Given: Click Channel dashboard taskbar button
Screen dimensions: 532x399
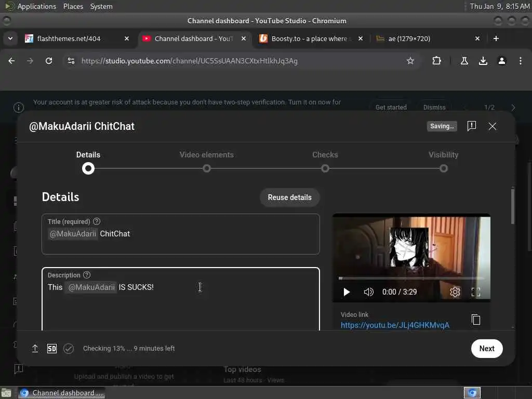Looking at the screenshot, I should click(61, 393).
